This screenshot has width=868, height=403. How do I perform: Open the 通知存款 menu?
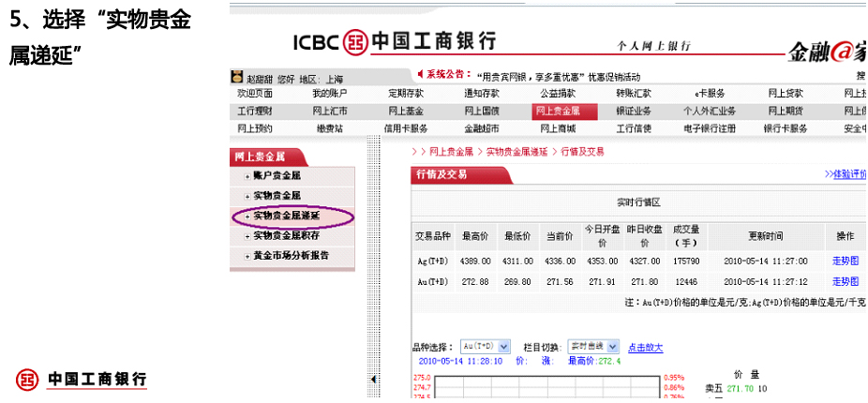click(x=482, y=94)
